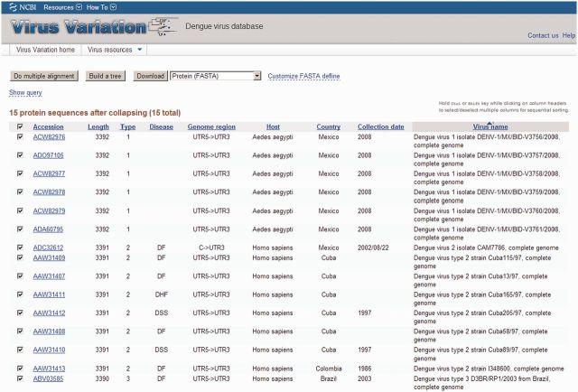Image resolution: width=578 pixels, height=392 pixels.
Task: Uncheck the ACW82976 row checkbox
Action: click(x=20, y=137)
